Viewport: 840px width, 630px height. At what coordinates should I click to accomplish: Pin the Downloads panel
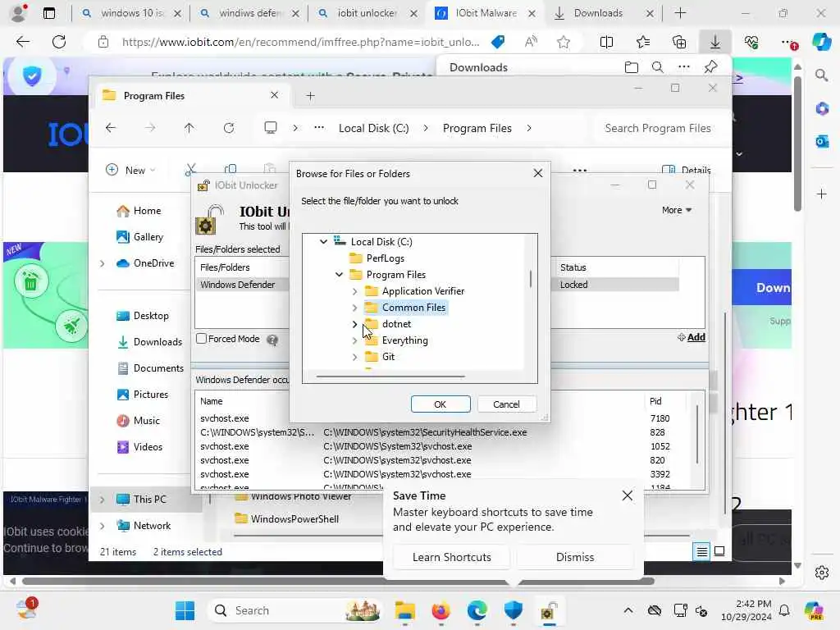click(711, 67)
